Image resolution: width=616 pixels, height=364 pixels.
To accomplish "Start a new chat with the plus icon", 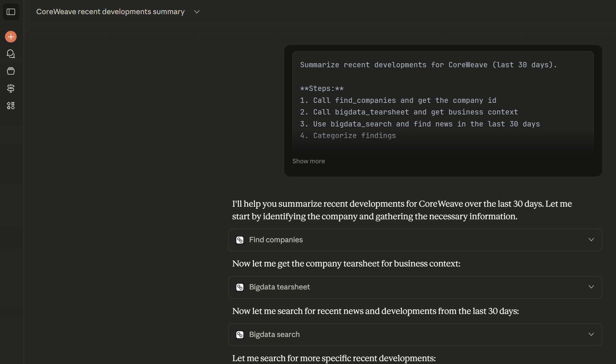I will pos(11,36).
